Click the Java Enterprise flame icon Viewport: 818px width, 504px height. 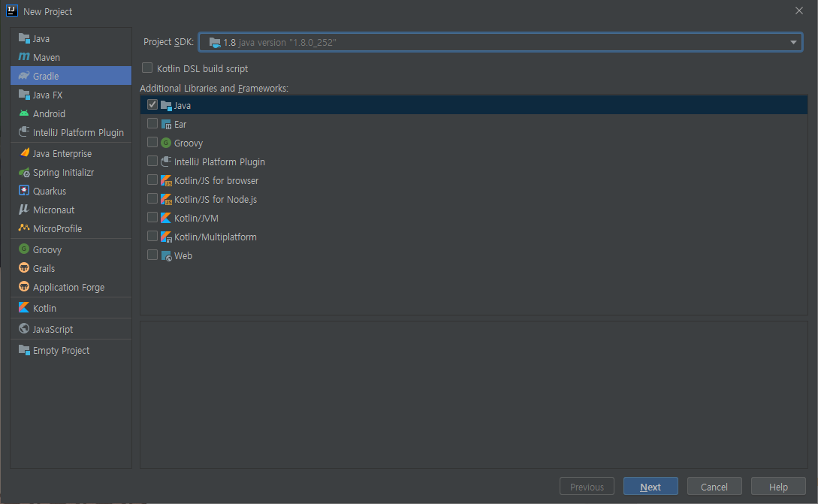[x=24, y=153]
